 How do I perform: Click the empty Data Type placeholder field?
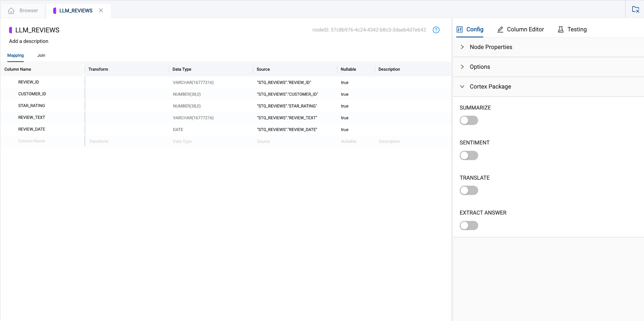pos(182,142)
